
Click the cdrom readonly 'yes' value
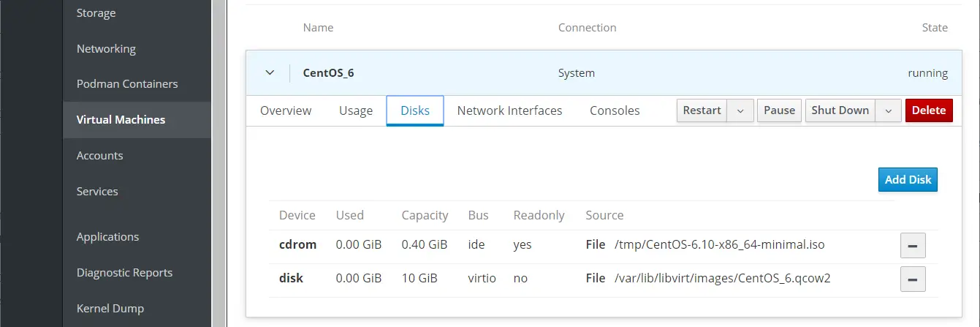(523, 245)
